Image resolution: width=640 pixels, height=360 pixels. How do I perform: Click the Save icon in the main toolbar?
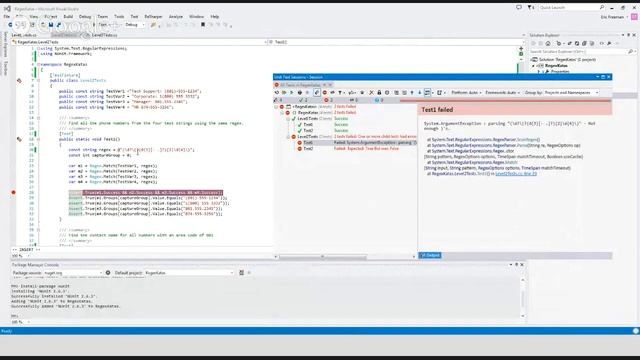(51, 25)
